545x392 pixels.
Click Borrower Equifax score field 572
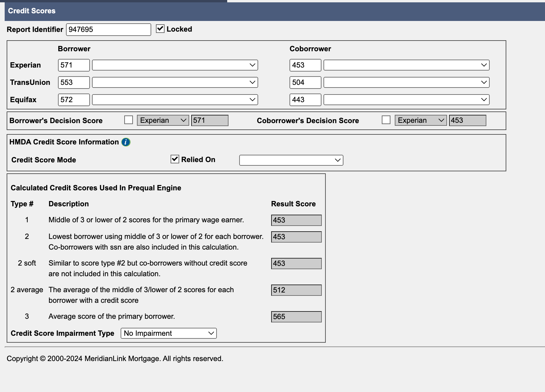74,100
